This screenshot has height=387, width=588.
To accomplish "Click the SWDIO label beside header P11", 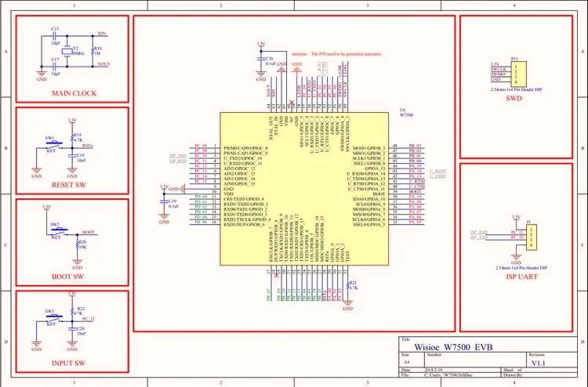I will 498,74.
